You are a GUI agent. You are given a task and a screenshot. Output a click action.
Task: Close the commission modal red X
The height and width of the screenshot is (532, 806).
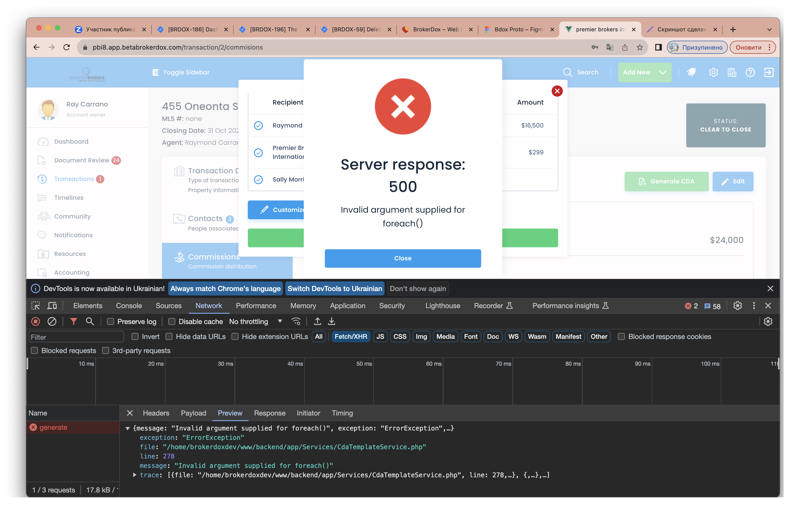coord(557,91)
